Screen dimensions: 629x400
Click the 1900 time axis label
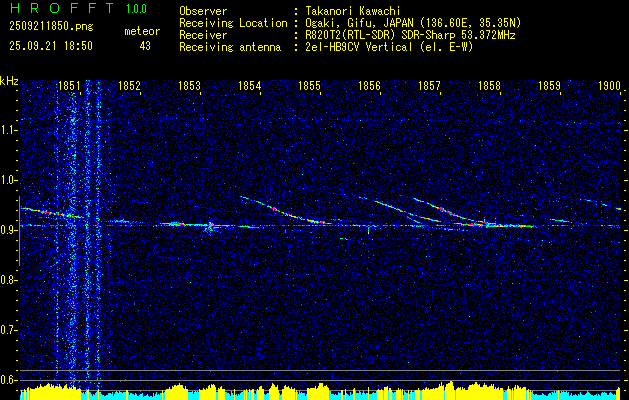click(609, 85)
